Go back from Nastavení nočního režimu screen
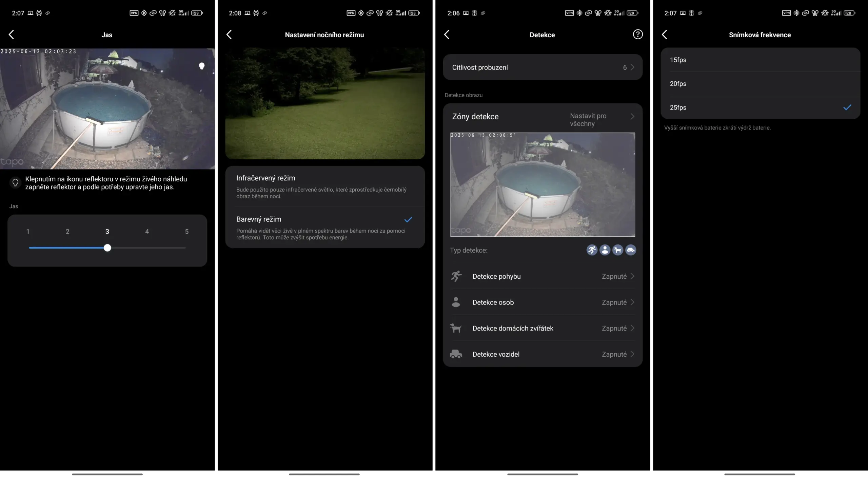This screenshot has height=478, width=868. point(229,34)
